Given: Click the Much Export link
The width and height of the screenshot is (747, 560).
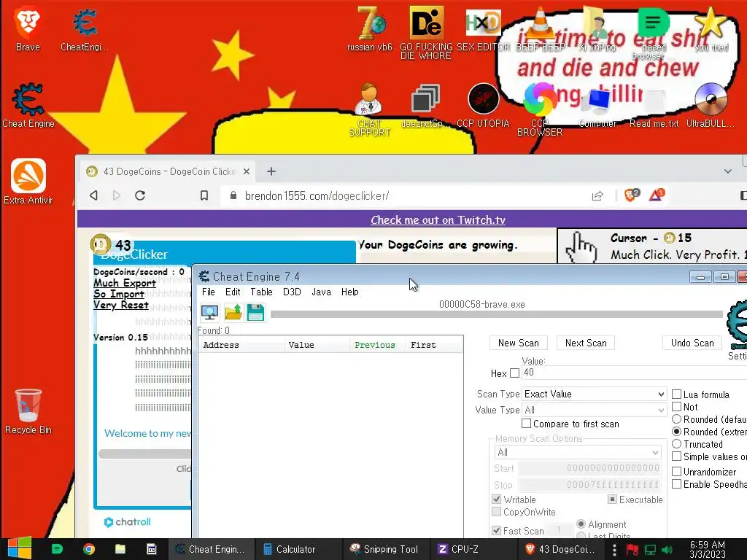Looking at the screenshot, I should click(124, 283).
